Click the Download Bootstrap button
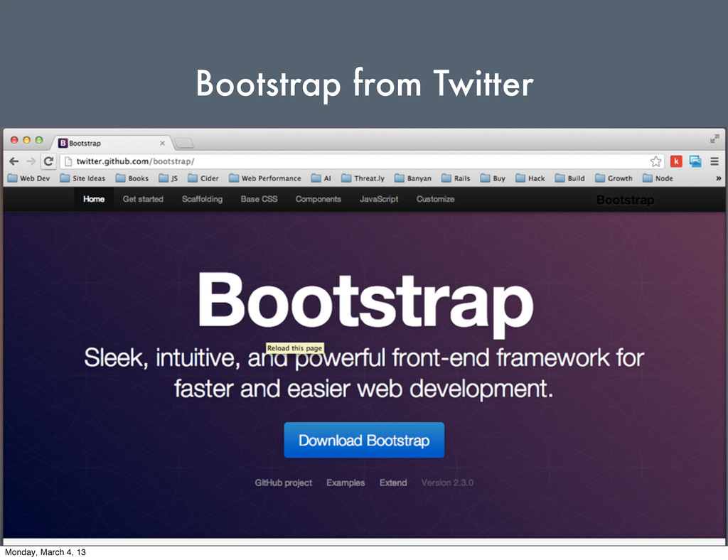728x560 pixels. click(364, 440)
